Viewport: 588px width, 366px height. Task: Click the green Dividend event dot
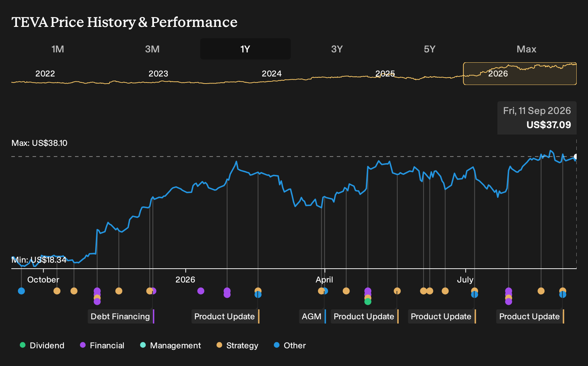(368, 302)
